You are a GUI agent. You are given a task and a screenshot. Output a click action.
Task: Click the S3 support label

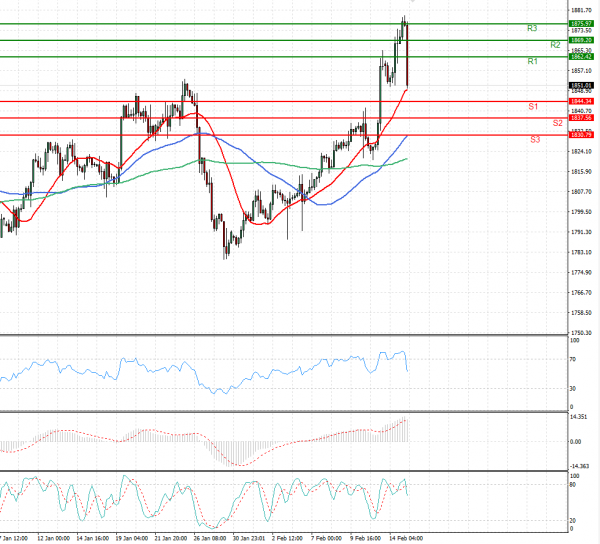[535, 140]
